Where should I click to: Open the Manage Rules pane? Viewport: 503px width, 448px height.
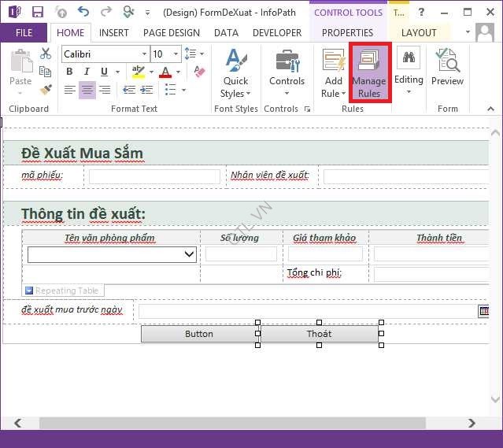tap(369, 73)
